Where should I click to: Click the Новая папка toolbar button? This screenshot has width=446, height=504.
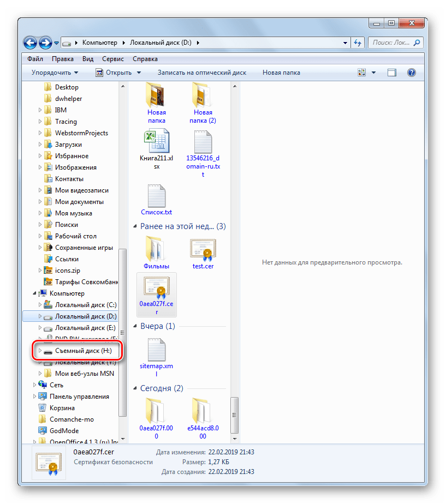(280, 73)
